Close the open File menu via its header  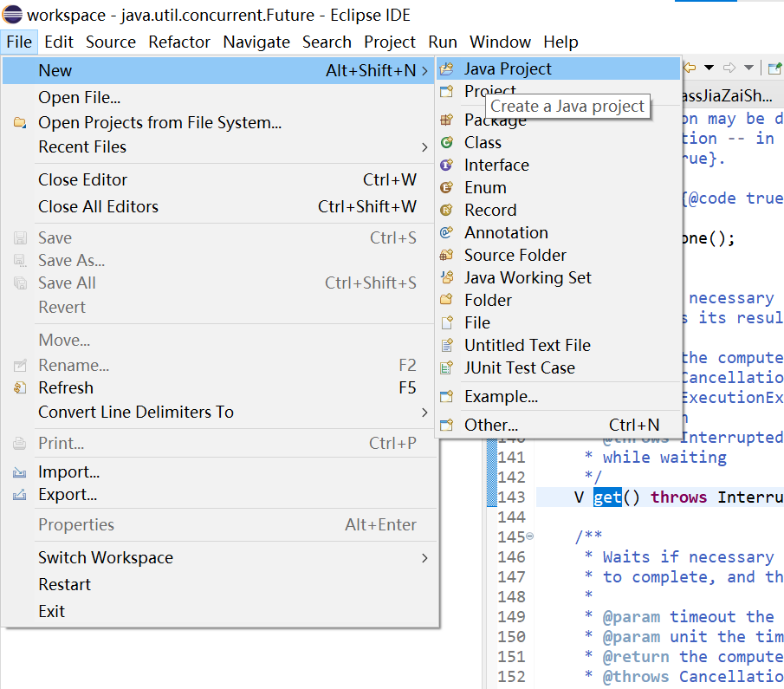pos(19,42)
